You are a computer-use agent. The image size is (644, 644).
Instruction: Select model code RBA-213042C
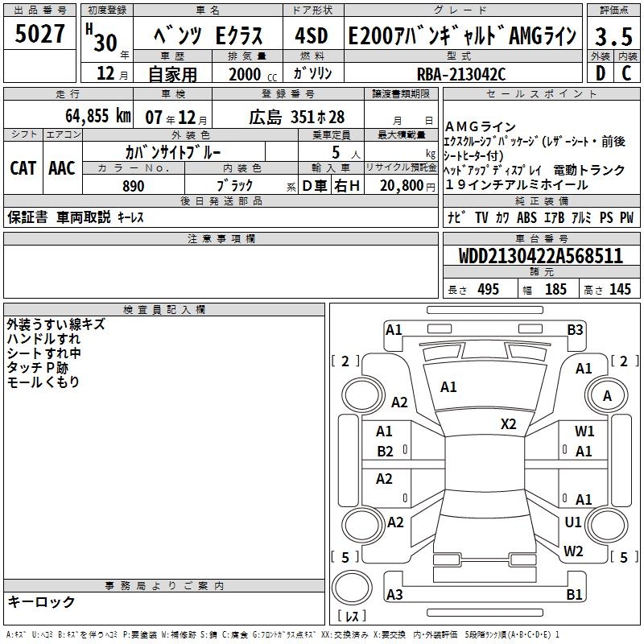coord(461,74)
